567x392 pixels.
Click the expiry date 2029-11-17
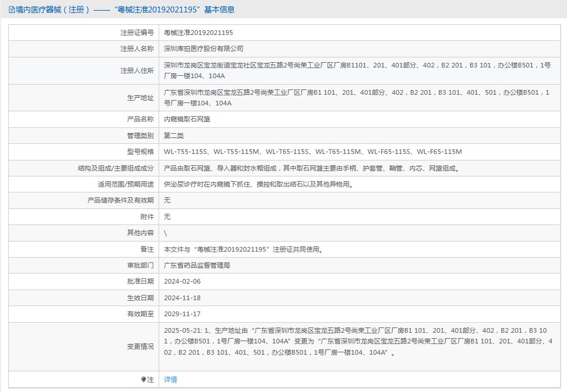[x=183, y=314]
